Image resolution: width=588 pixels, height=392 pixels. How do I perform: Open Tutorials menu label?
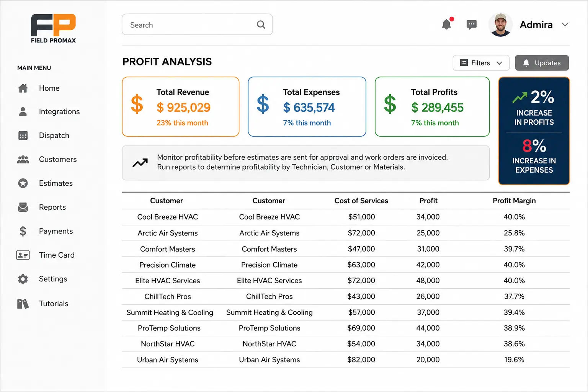coord(54,304)
